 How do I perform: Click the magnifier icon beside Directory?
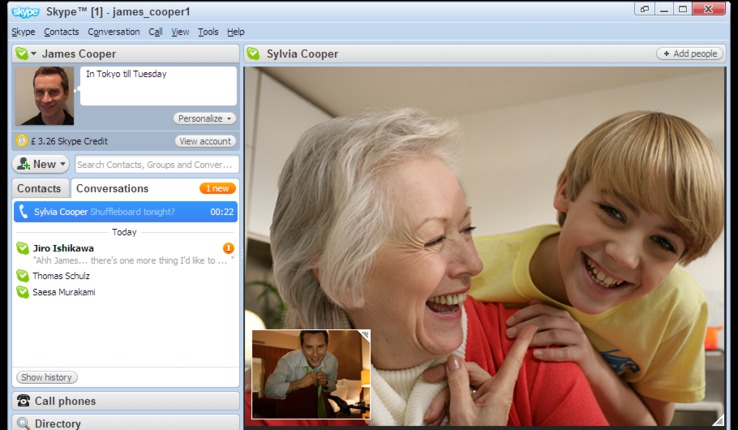[x=23, y=424]
